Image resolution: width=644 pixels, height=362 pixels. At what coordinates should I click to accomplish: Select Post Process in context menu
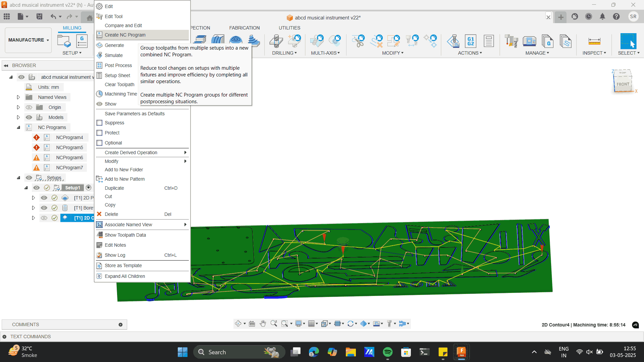[118, 65]
